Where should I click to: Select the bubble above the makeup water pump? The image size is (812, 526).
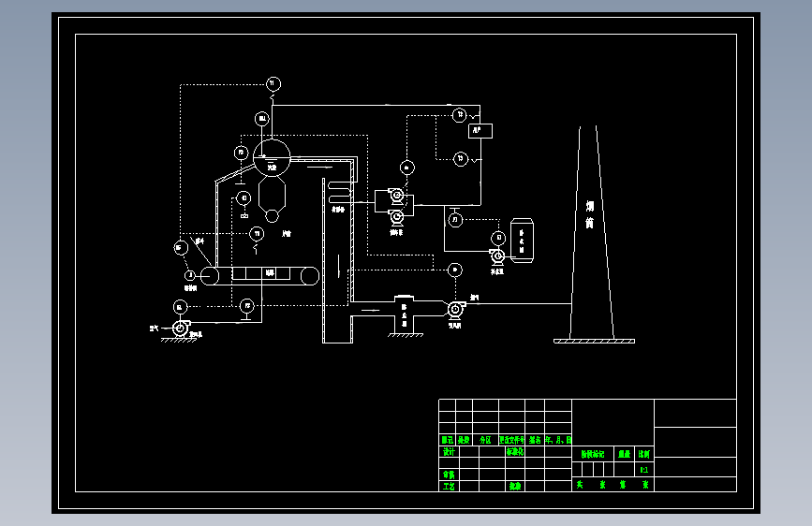click(x=498, y=238)
